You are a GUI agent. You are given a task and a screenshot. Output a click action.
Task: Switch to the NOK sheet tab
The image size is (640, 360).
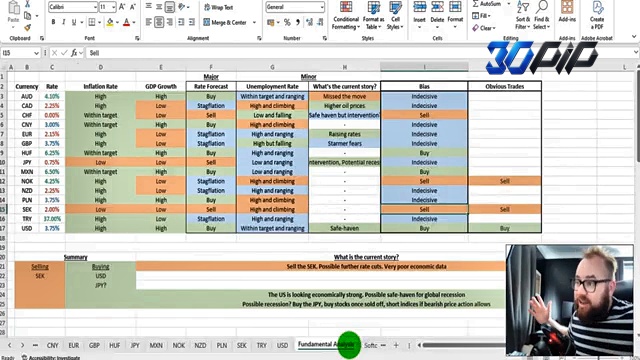[x=179, y=345]
